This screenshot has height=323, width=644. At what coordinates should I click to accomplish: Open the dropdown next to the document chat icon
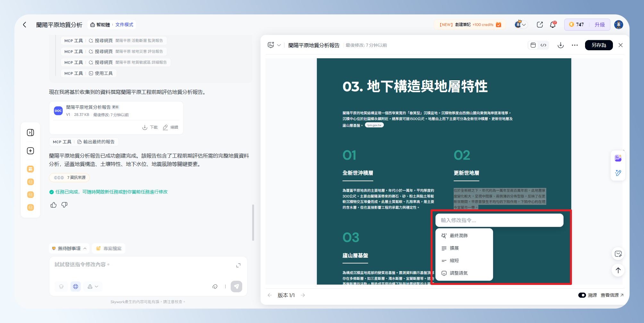click(x=279, y=45)
